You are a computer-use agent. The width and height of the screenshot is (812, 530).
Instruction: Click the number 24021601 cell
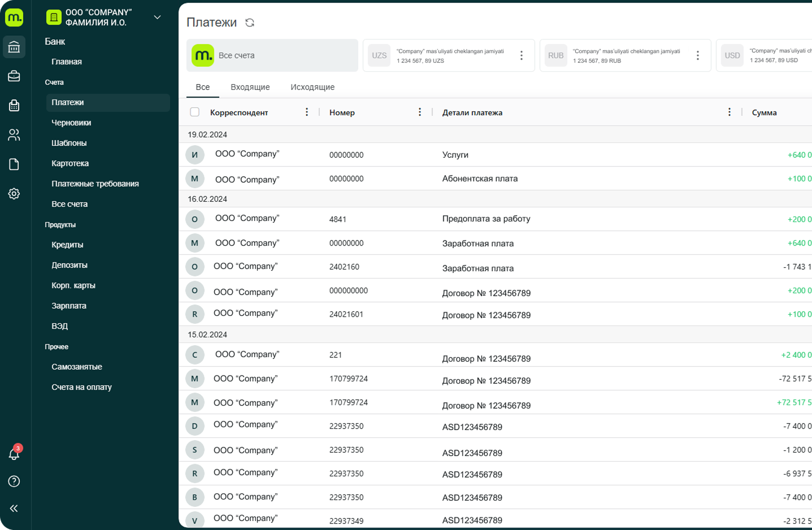346,314
